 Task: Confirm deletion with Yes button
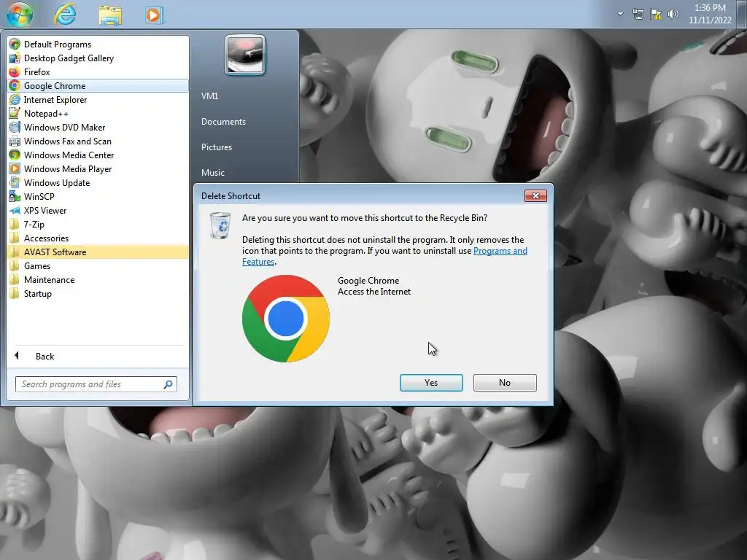(x=431, y=383)
